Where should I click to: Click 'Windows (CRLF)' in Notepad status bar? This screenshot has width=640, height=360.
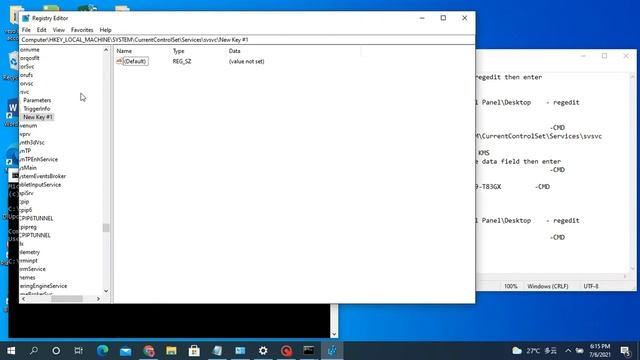[547, 286]
